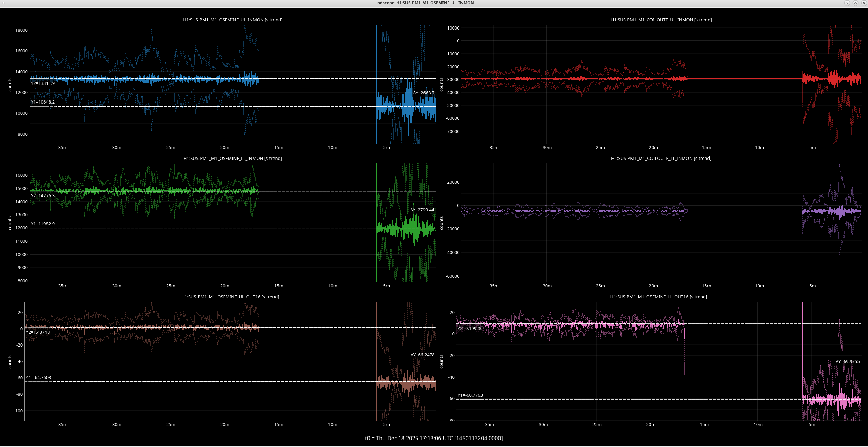Click the OSEMINF_UL_OUT16 plot title

pos(230,297)
